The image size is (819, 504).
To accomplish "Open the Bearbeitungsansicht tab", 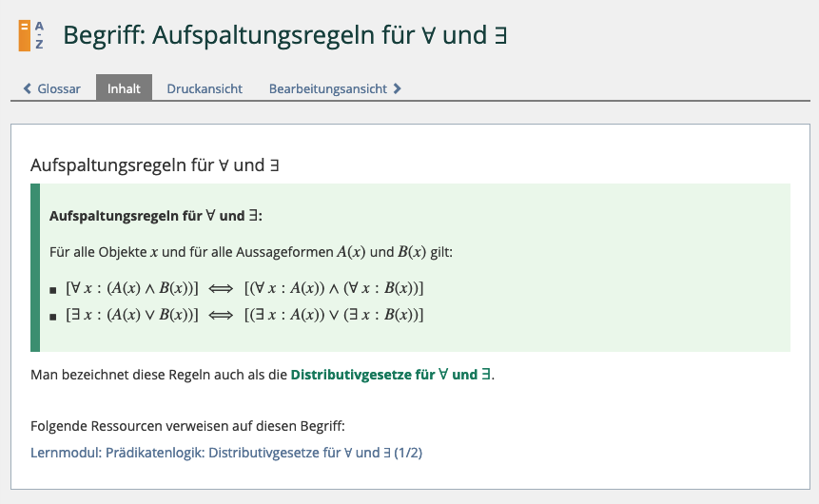I will tap(327, 88).
